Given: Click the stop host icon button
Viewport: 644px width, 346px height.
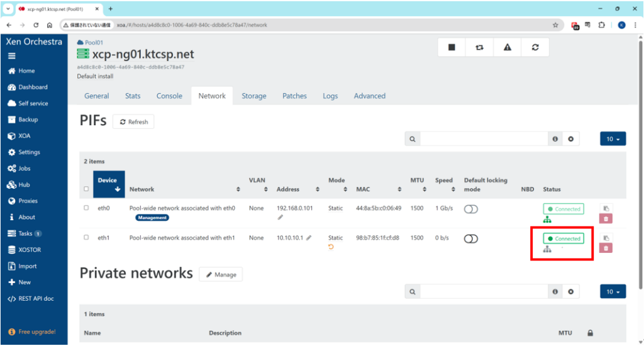Looking at the screenshot, I should [452, 47].
